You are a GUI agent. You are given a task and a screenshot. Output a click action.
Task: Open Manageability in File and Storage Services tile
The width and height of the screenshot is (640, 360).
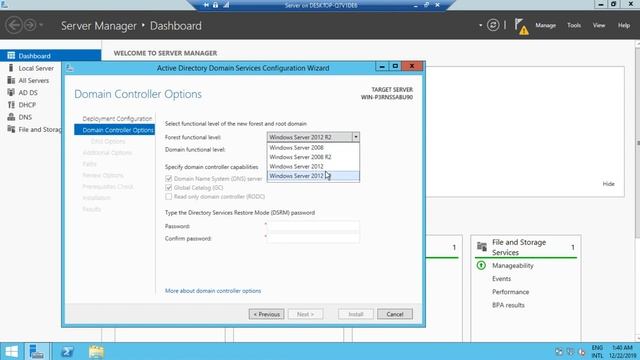click(513, 266)
